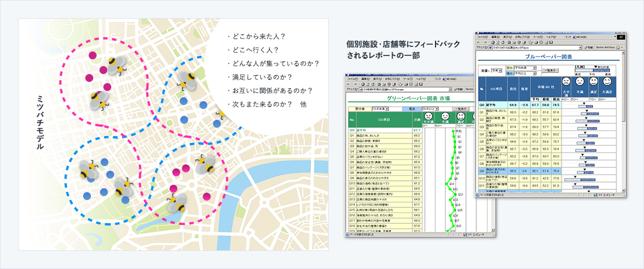Viewport: 644px width, 269px height.
Task: Click Back arrow in blue paper window toolbar
Action: coord(478,42)
